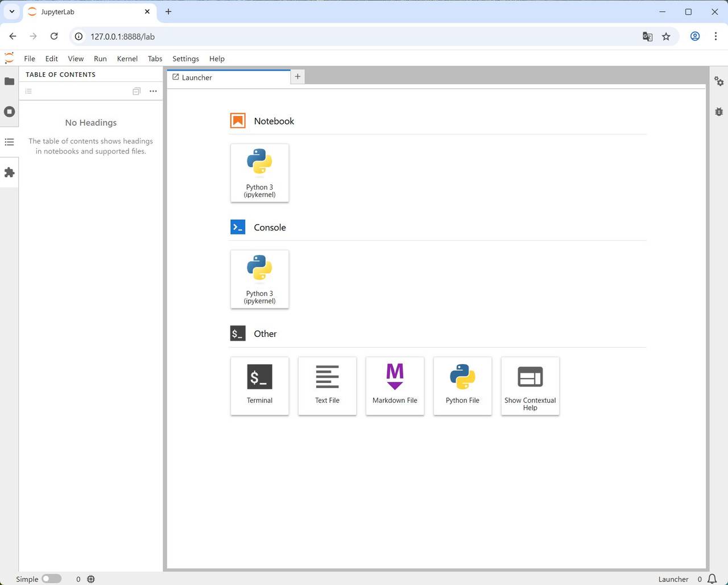Click the Jupyter logo icon
Image resolution: width=728 pixels, height=585 pixels.
point(9,58)
